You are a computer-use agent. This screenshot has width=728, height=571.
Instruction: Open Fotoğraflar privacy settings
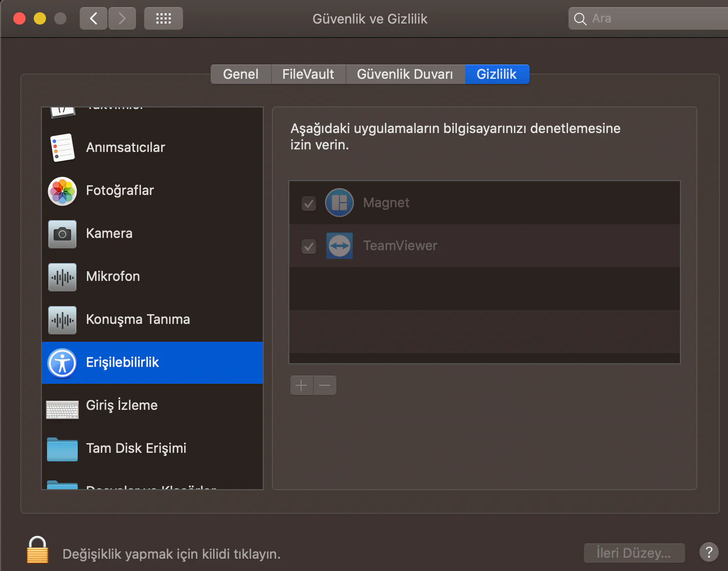coord(62,191)
